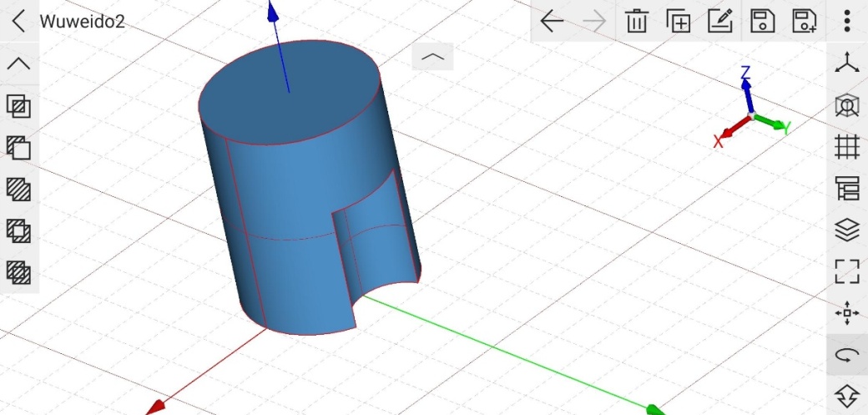Click the up chevron at viewport top

click(432, 57)
